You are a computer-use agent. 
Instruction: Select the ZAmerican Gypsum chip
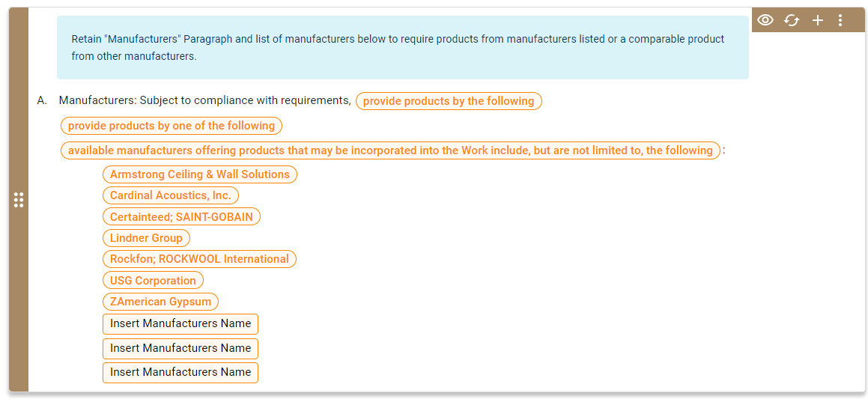tap(161, 302)
